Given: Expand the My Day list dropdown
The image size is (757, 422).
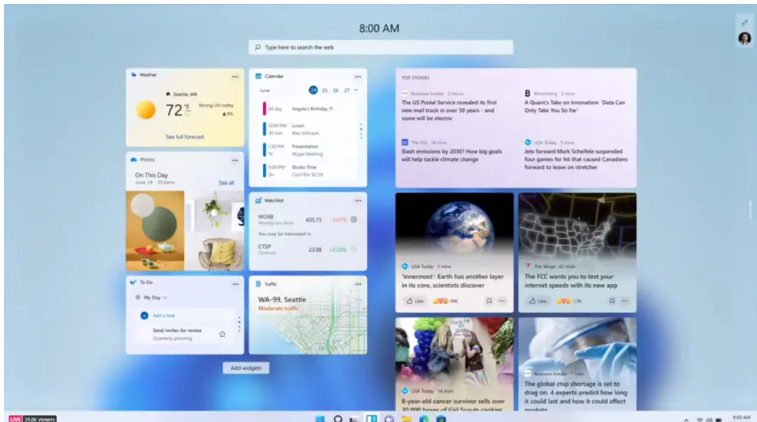Looking at the screenshot, I should (x=166, y=297).
